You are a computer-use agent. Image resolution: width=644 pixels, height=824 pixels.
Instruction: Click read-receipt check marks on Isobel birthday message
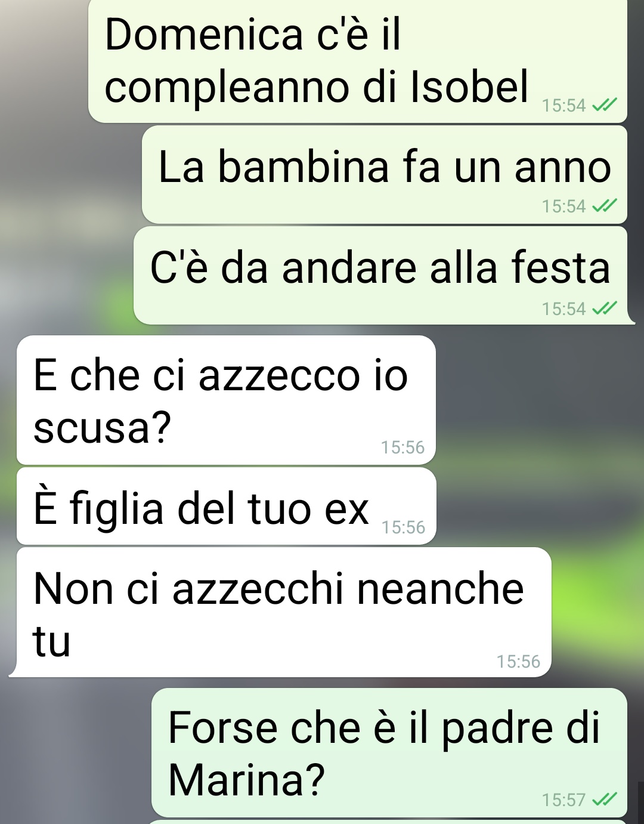point(604,105)
